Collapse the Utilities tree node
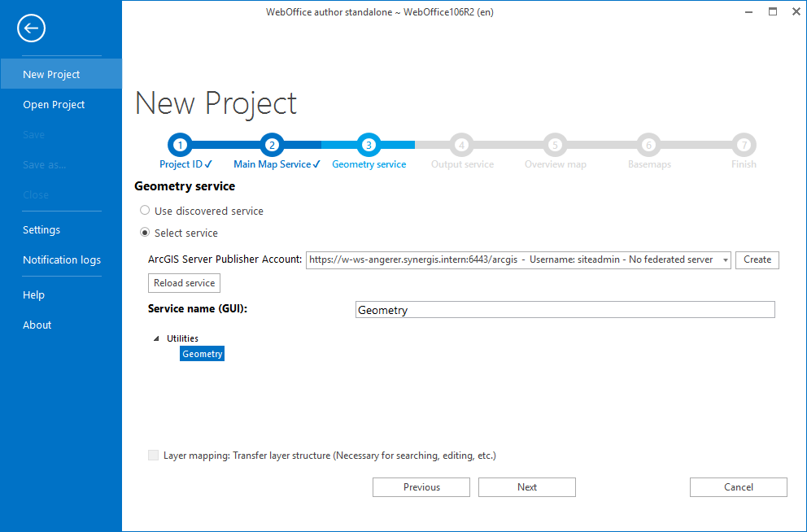The height and width of the screenshot is (532, 807). pyautogui.click(x=155, y=338)
